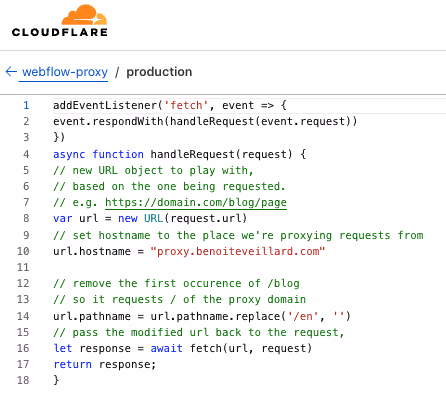Click comment 'based on the one being requested'
Screen dimensions: 446x399
click(169, 186)
